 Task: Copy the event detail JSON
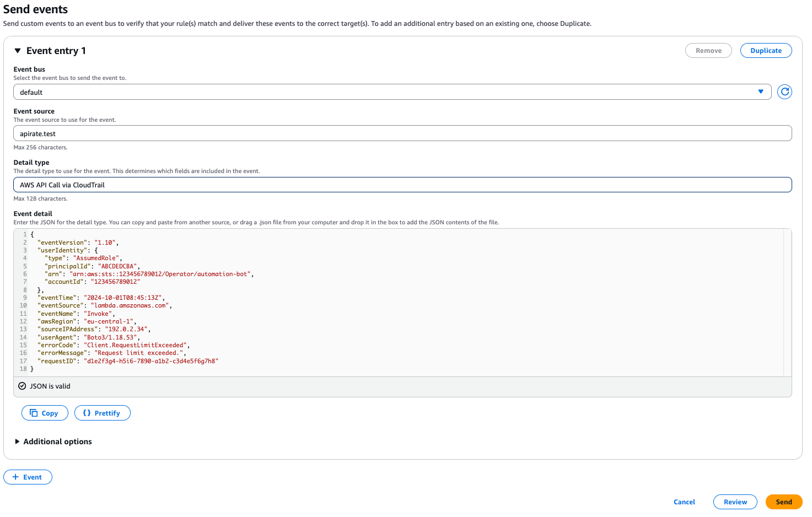coord(45,413)
